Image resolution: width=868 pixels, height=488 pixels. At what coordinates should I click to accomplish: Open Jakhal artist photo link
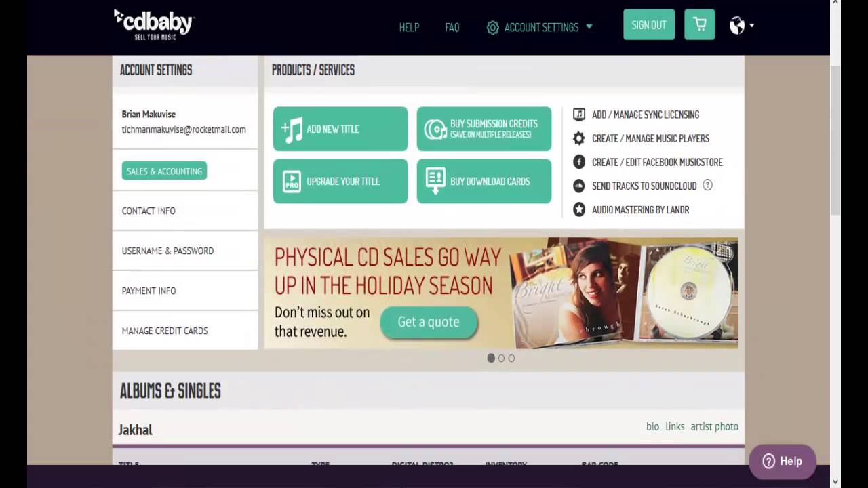[x=714, y=426]
